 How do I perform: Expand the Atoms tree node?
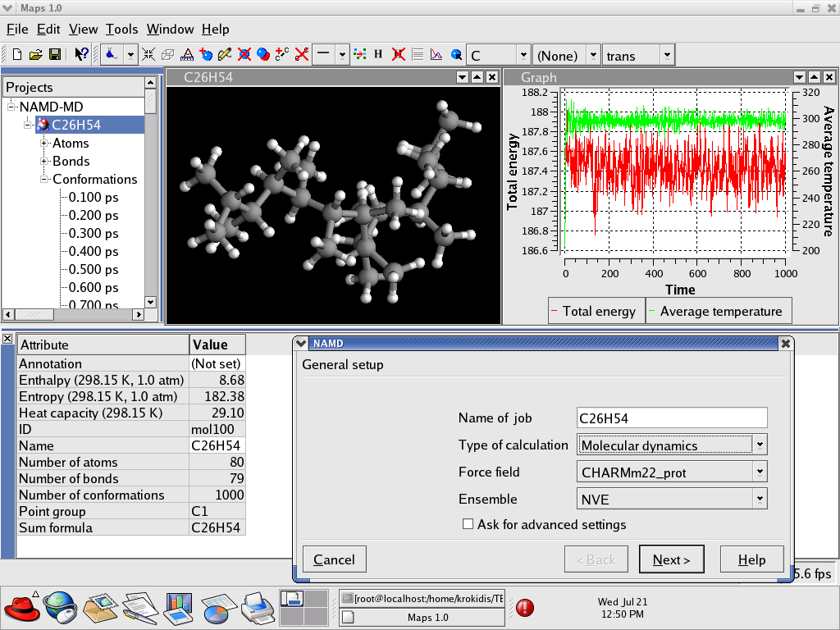tap(44, 144)
